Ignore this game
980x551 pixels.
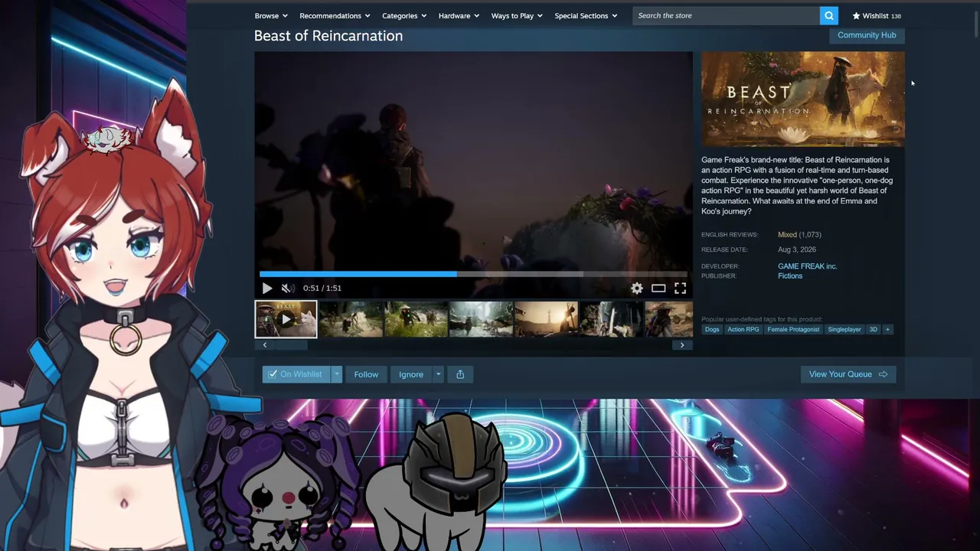click(x=411, y=374)
